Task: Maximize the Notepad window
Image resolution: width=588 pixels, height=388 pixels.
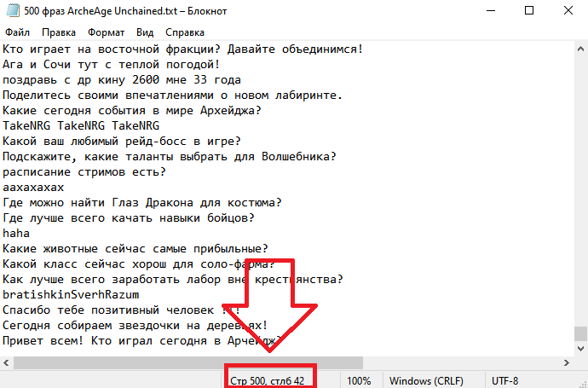Action: tap(528, 10)
